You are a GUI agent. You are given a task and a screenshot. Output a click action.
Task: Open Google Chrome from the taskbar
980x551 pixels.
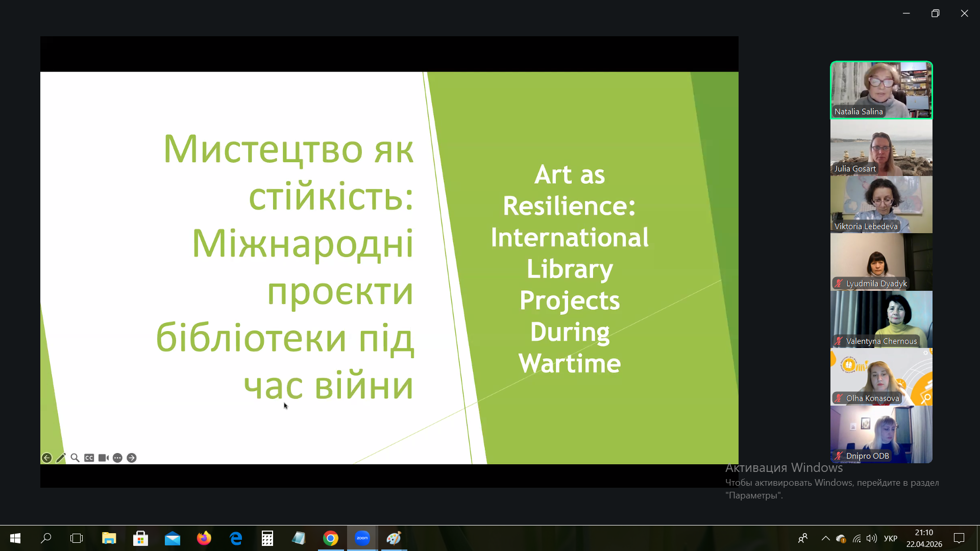point(331,538)
